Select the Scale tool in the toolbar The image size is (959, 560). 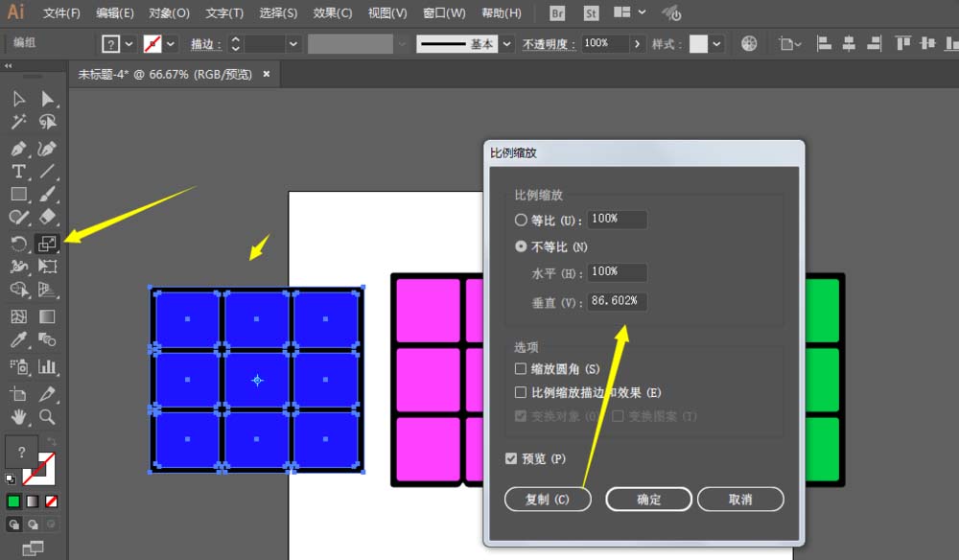pos(46,243)
